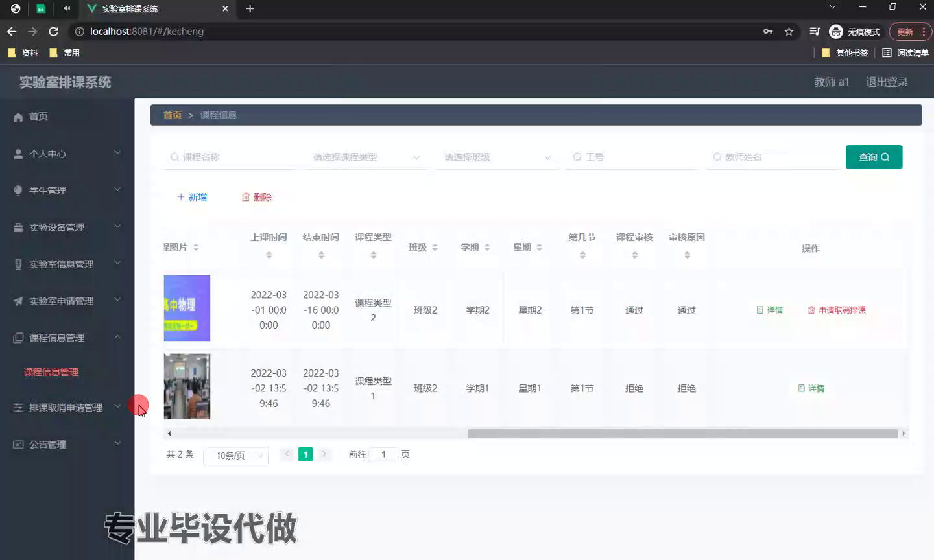Bookmark this page with the star icon
934x560 pixels.
[x=789, y=31]
